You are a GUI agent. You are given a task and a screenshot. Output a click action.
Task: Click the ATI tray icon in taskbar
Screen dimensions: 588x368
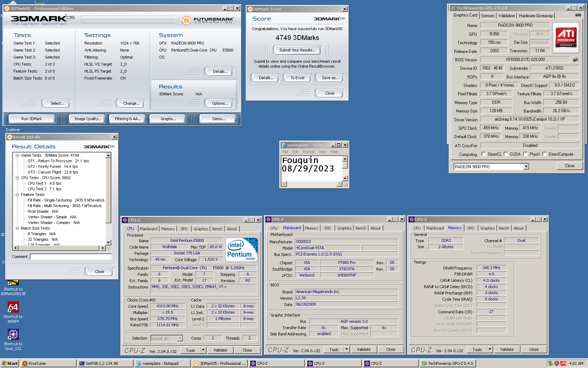coord(563,363)
